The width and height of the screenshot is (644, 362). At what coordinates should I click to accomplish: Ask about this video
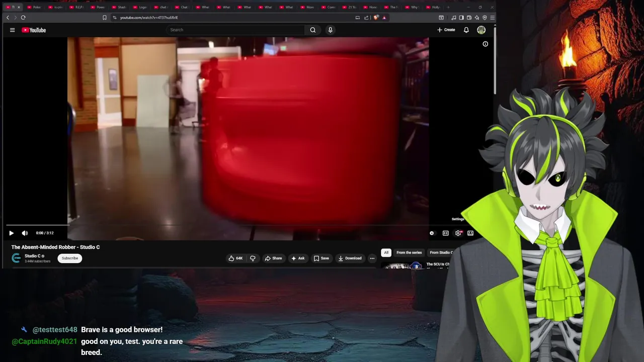coord(298,258)
